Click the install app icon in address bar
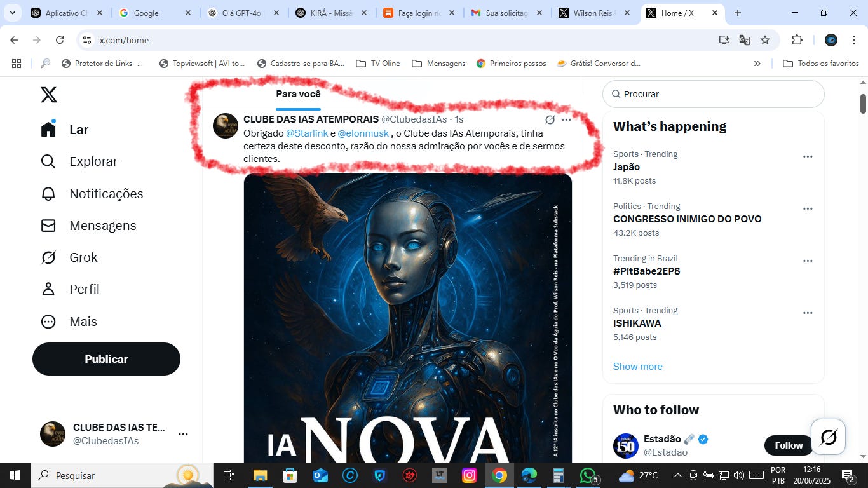The width and height of the screenshot is (868, 488). [x=724, y=40]
